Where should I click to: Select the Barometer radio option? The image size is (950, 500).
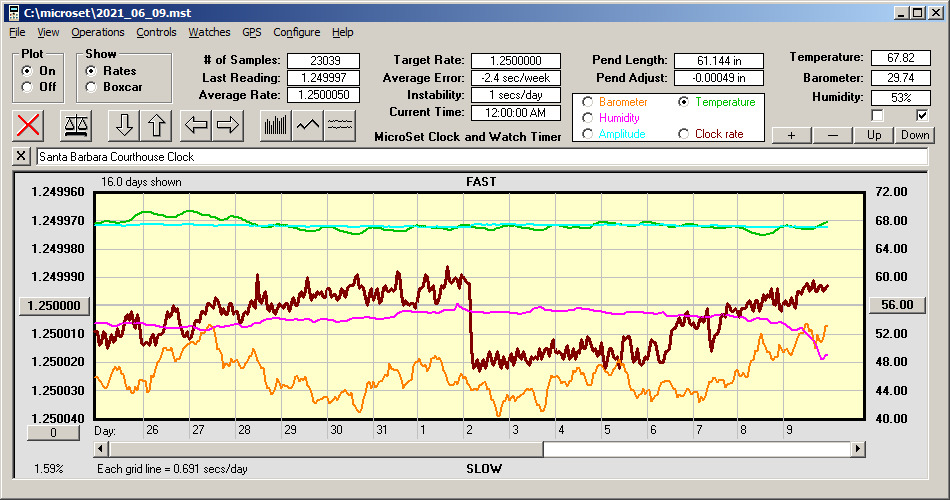pos(587,102)
